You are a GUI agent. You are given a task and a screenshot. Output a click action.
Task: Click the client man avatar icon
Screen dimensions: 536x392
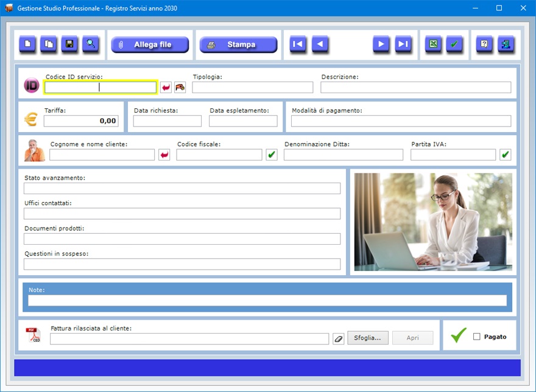click(x=35, y=150)
